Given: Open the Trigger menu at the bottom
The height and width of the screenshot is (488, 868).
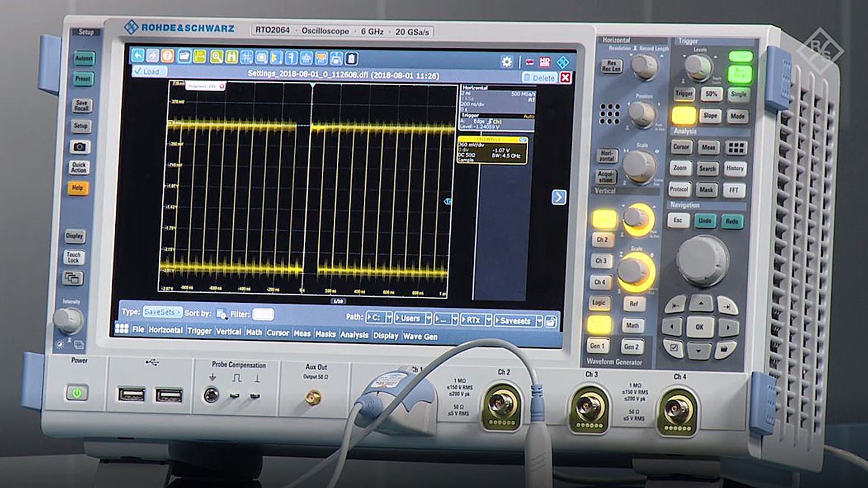Looking at the screenshot, I should tap(199, 332).
